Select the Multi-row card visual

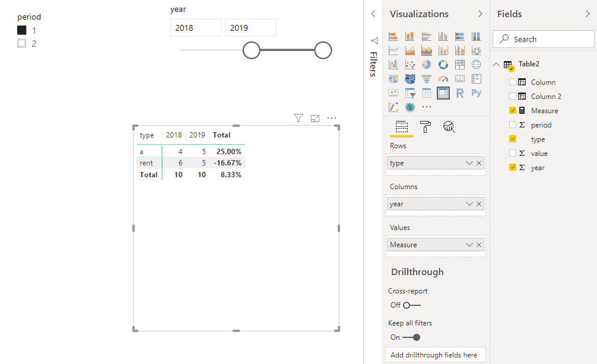tap(477, 79)
